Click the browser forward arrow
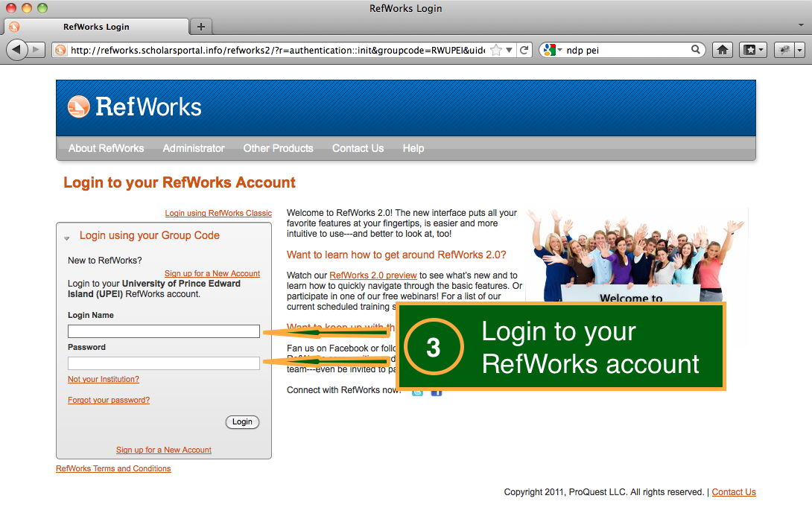Viewport: 812px width, 513px height. [x=36, y=50]
